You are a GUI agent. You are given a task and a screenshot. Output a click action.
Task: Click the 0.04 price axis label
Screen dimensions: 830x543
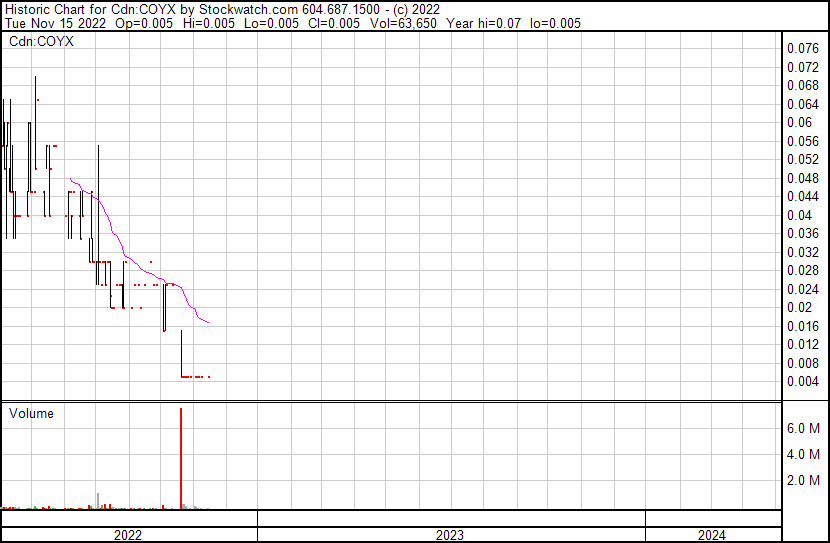tap(799, 215)
